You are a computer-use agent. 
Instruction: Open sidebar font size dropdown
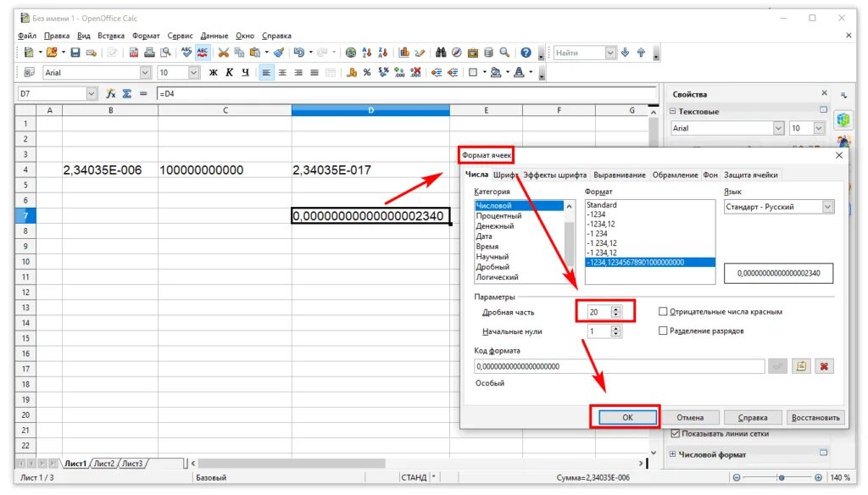click(820, 128)
